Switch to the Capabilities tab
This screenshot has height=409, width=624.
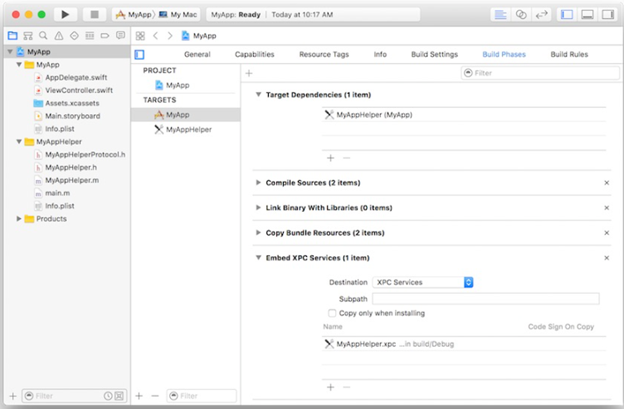click(254, 55)
